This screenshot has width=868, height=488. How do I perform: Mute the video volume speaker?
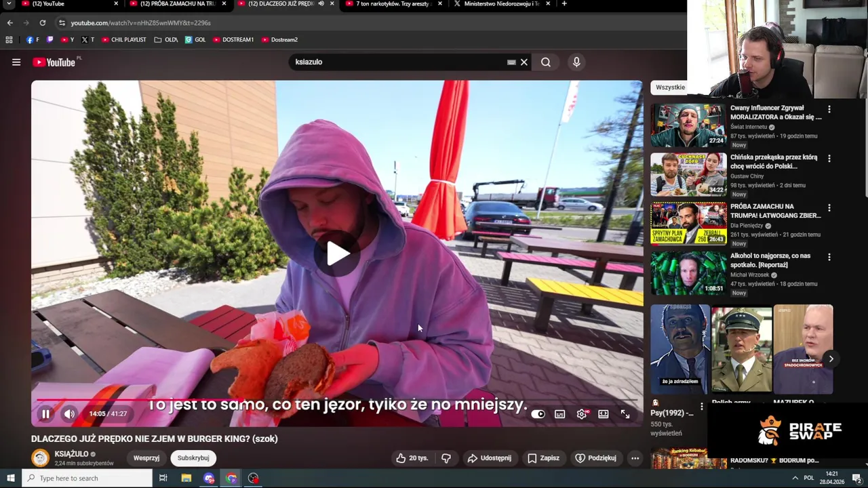coord(69,414)
